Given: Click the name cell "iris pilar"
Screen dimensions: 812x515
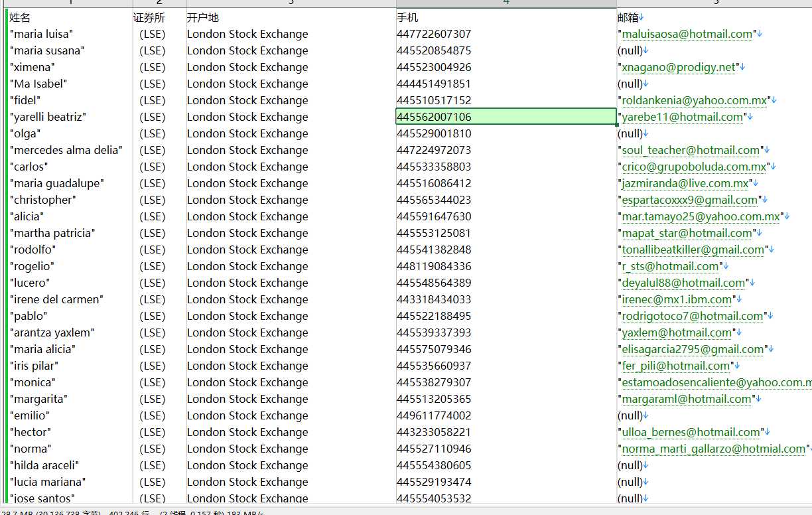Looking at the screenshot, I should point(34,366).
